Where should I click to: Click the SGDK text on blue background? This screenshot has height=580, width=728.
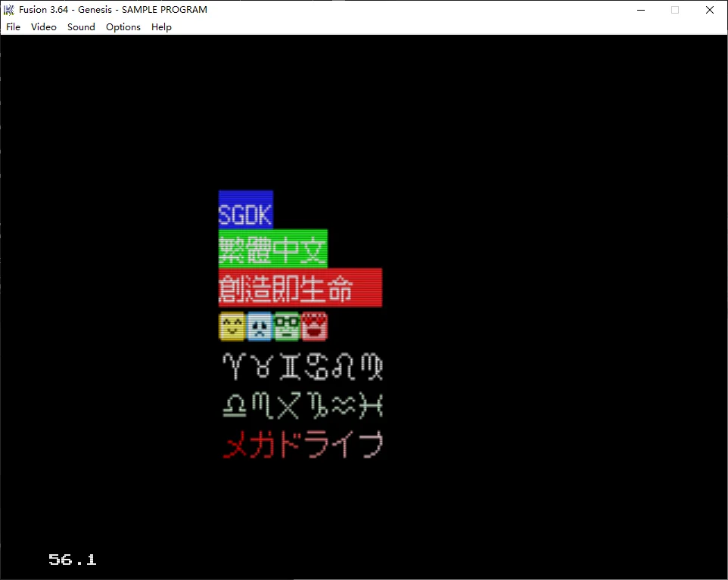pos(245,215)
